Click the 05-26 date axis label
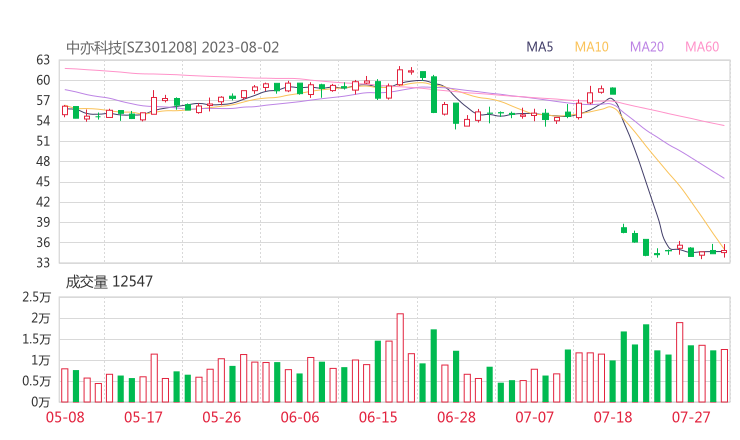Image resolution: width=740 pixels, height=440 pixels. coord(221,417)
